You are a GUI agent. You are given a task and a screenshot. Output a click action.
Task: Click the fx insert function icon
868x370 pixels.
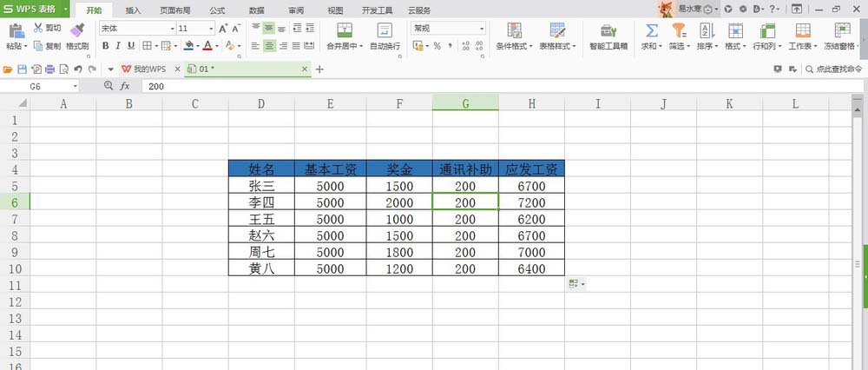[126, 86]
